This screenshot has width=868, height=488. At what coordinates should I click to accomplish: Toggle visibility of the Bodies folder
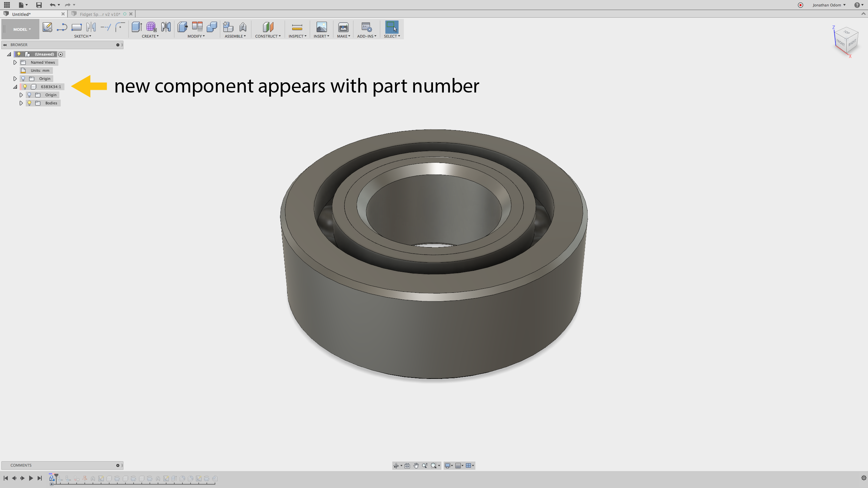click(x=29, y=103)
